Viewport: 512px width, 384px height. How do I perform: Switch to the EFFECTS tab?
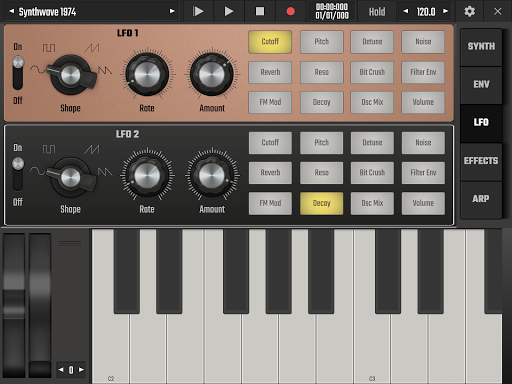tap(481, 161)
